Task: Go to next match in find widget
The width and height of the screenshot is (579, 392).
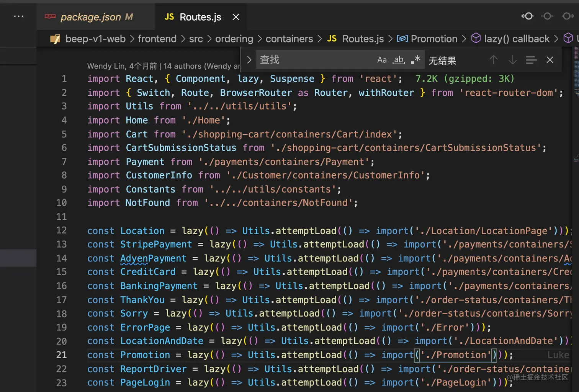Action: [x=512, y=60]
